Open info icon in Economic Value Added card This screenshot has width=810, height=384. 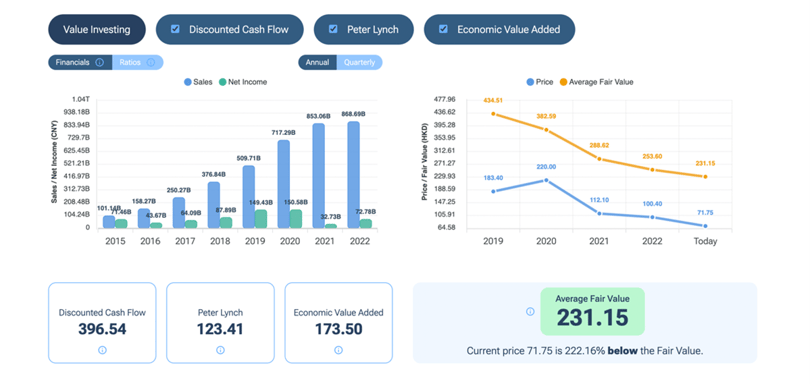(x=338, y=350)
